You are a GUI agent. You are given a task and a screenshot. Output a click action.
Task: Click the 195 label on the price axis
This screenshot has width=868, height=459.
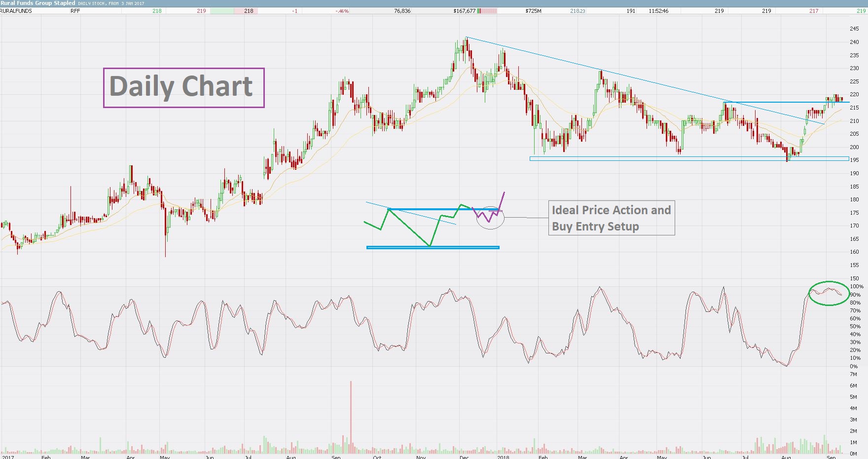click(854, 160)
